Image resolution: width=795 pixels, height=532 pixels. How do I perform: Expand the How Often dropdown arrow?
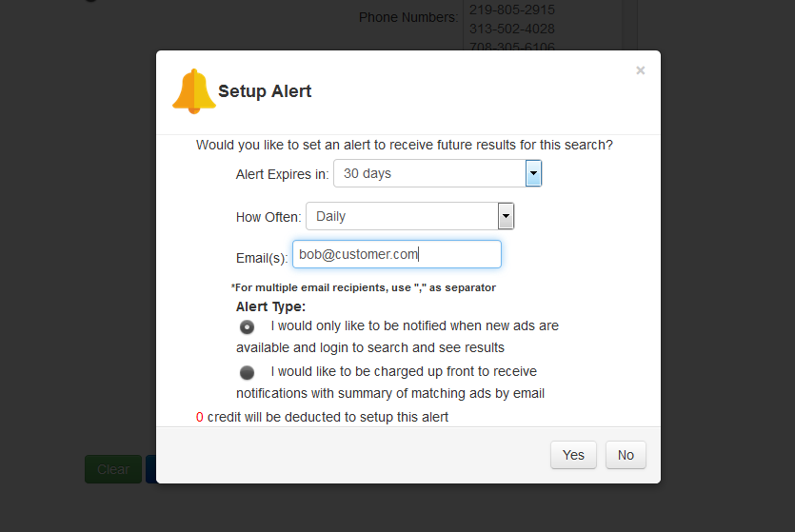click(x=506, y=216)
